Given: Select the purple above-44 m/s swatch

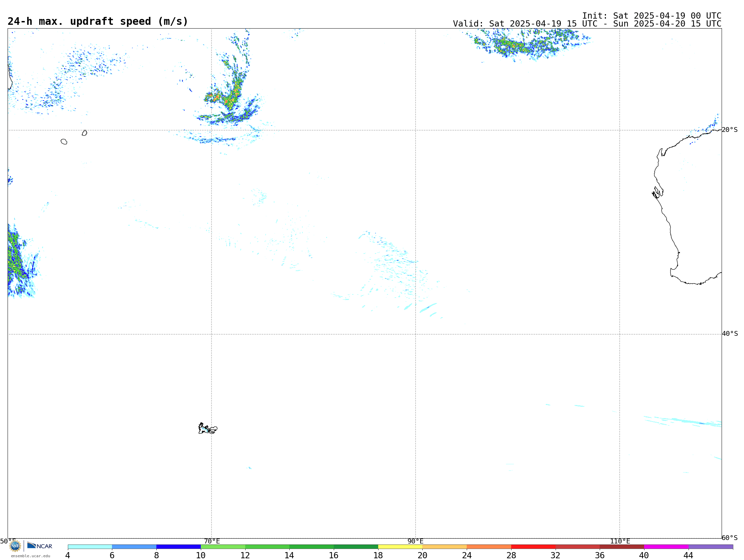Looking at the screenshot, I should click(x=711, y=547).
